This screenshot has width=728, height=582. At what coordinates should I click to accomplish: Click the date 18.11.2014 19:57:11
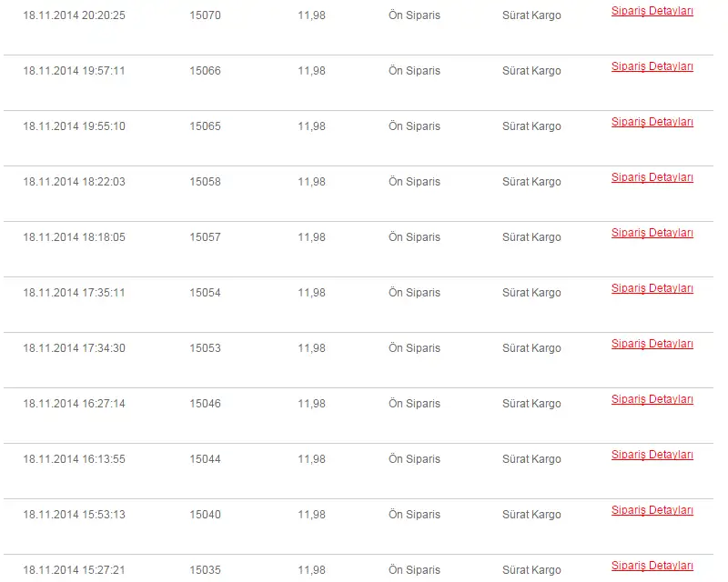point(74,71)
